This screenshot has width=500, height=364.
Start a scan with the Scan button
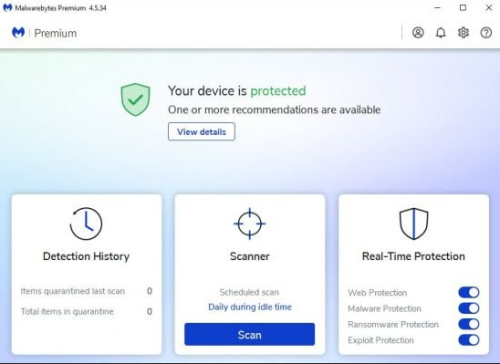249,334
